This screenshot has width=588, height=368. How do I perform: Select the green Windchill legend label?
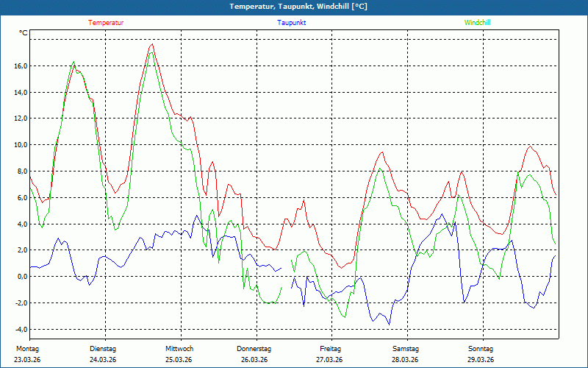click(477, 23)
